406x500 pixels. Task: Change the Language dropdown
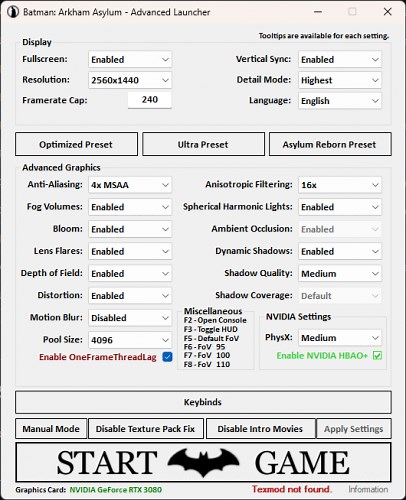tap(340, 101)
